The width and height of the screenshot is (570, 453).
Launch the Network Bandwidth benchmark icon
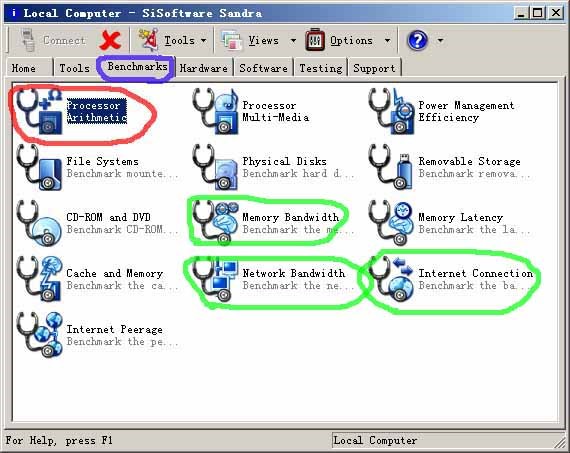[216, 279]
